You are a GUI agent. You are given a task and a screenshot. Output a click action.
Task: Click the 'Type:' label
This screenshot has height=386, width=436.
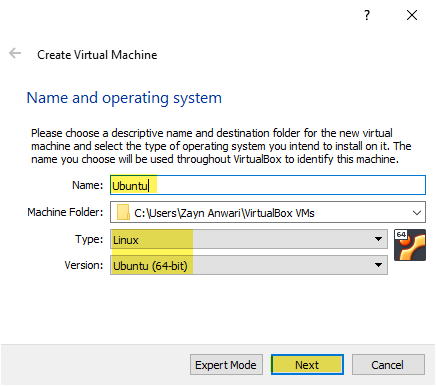89,239
